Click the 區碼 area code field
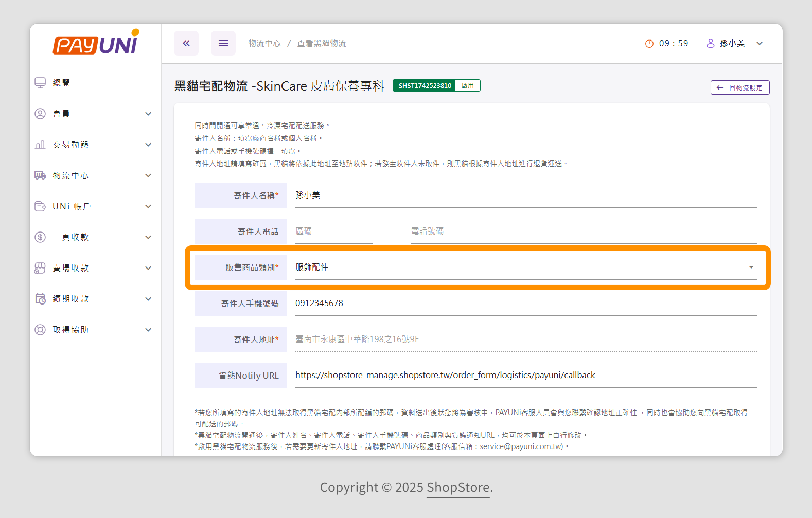This screenshot has height=518, width=812. 333,231
